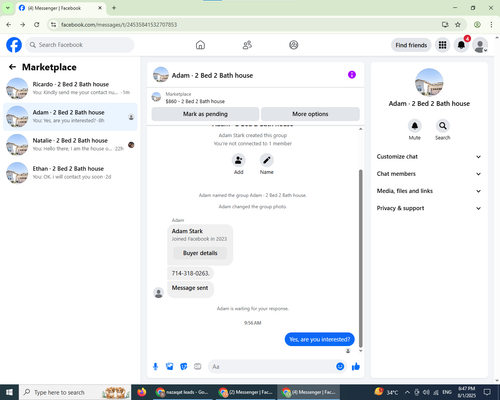Click the phone number 714-318-0263 message

pos(190,273)
